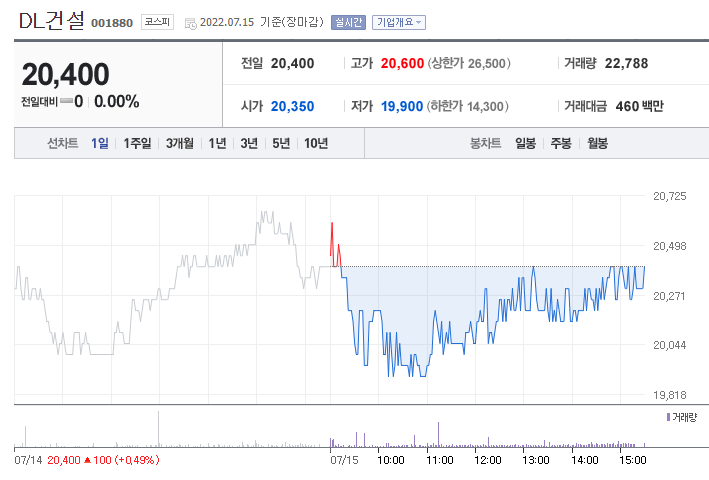Click the volume value 22,788
709x480 pixels.
[626, 63]
